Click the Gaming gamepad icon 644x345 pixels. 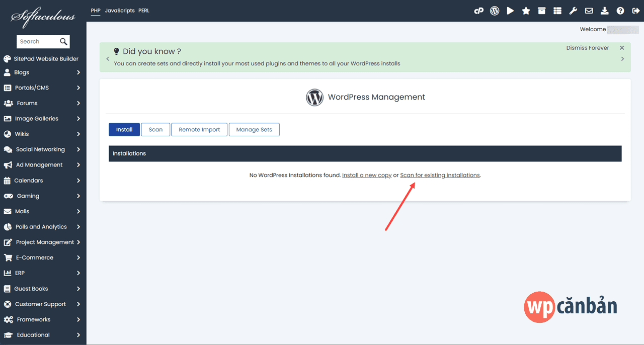8,196
